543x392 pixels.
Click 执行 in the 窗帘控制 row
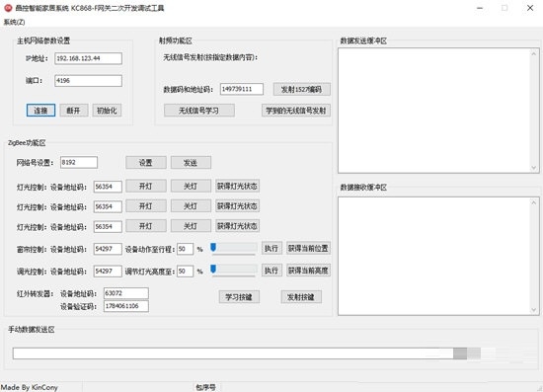click(x=271, y=248)
